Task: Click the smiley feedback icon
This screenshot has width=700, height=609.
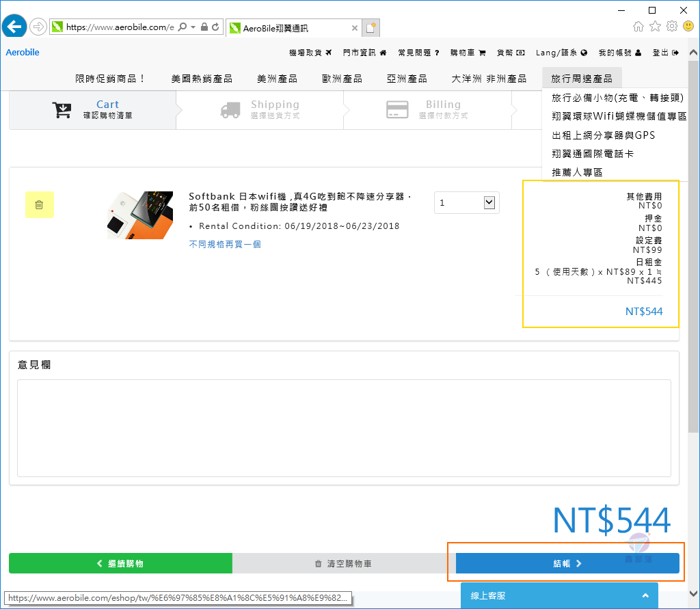Action: (x=688, y=27)
